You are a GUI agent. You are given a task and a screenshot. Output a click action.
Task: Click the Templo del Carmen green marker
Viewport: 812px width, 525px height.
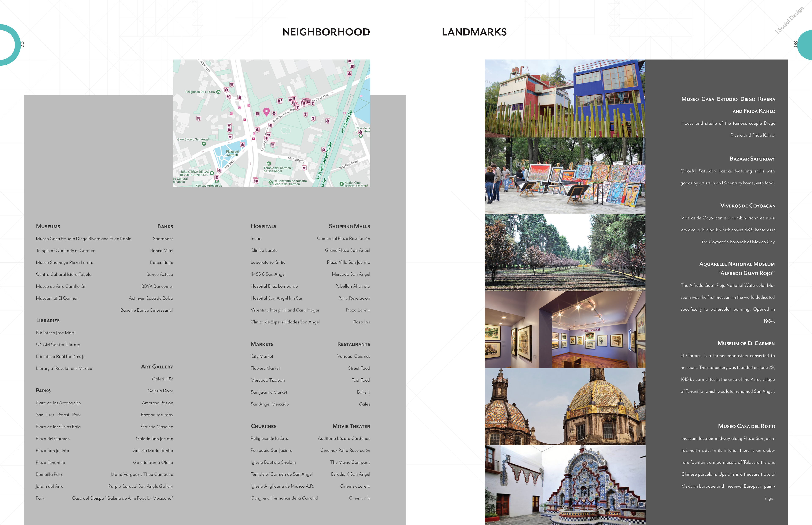coord(269,164)
